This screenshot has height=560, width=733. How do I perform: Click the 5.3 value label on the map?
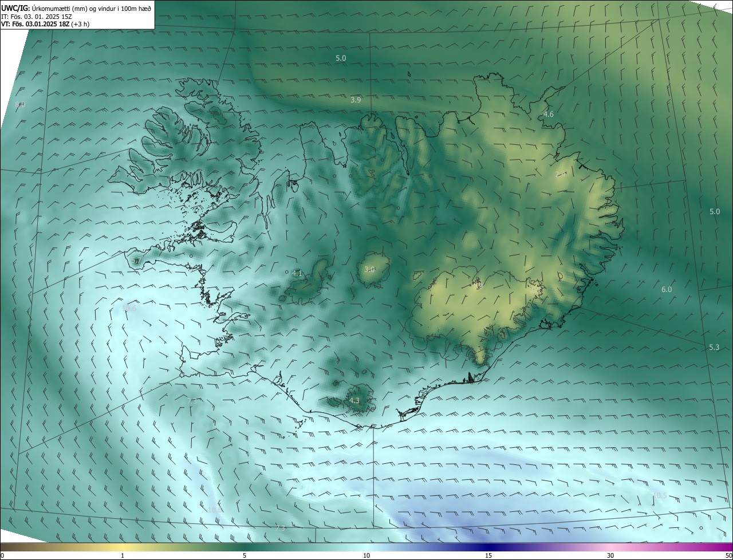(714, 348)
